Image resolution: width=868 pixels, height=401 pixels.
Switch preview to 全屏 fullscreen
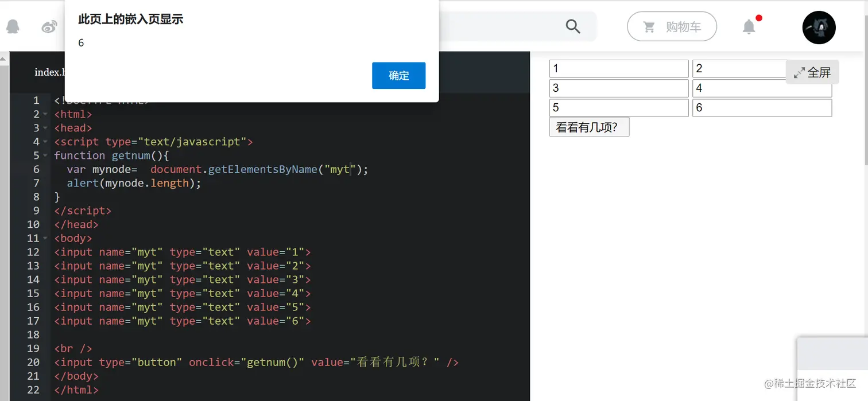(x=812, y=72)
